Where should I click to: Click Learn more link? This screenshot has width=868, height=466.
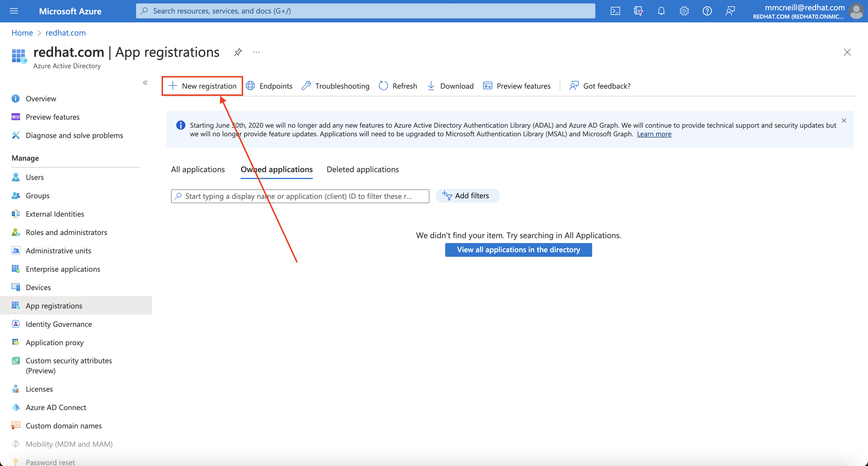tap(654, 134)
